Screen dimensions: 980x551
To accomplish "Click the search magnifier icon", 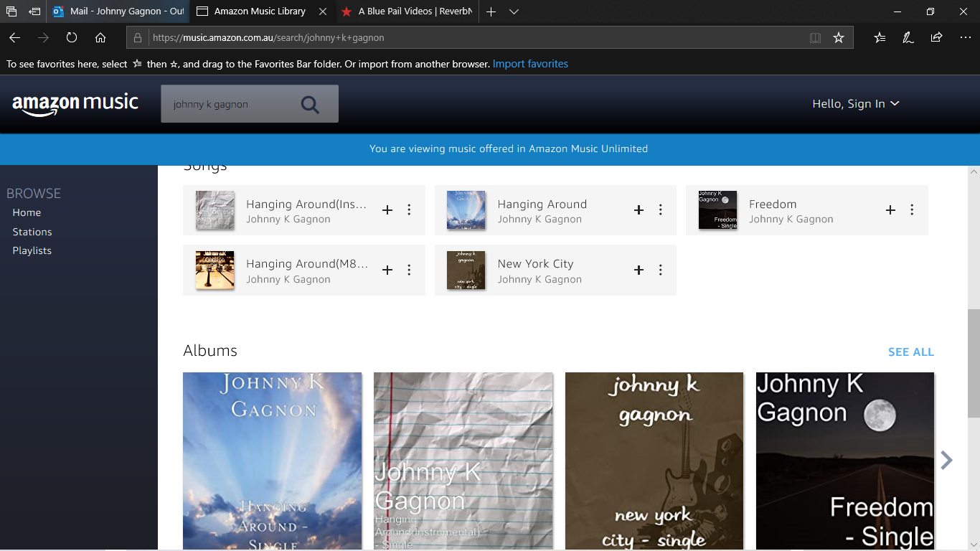I will click(310, 105).
